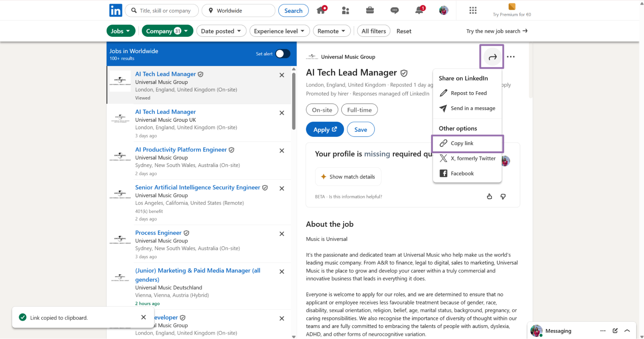Open Junior Marketing & Paid Media Manager listing
Viewport: 644px width, 339px height.
197,275
